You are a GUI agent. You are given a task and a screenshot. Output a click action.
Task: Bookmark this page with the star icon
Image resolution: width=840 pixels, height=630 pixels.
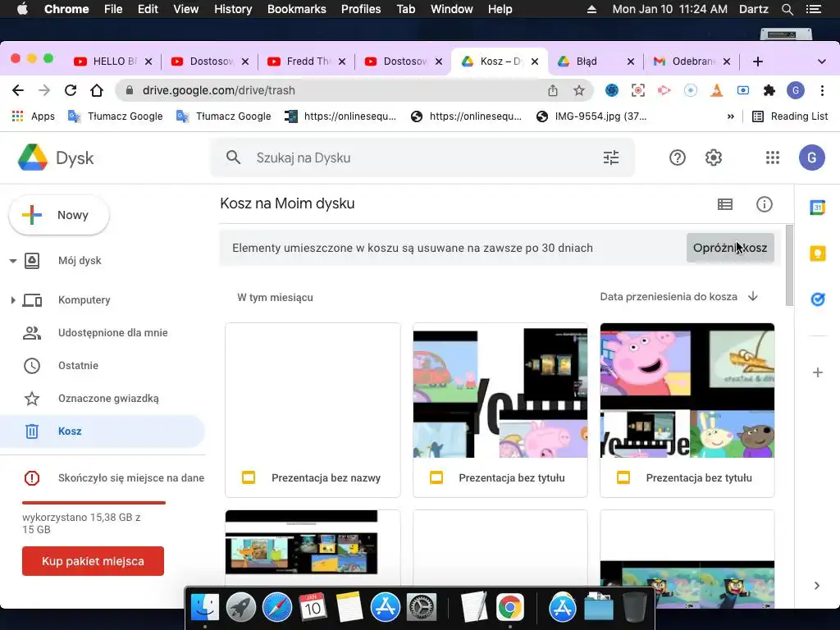coord(578,90)
